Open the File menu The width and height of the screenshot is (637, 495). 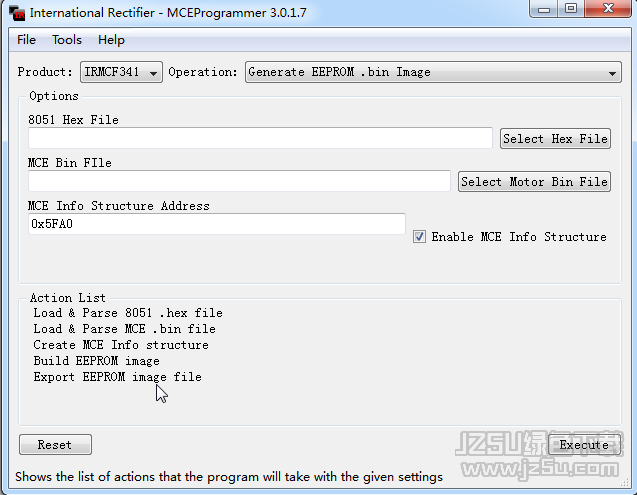pyautogui.click(x=26, y=40)
